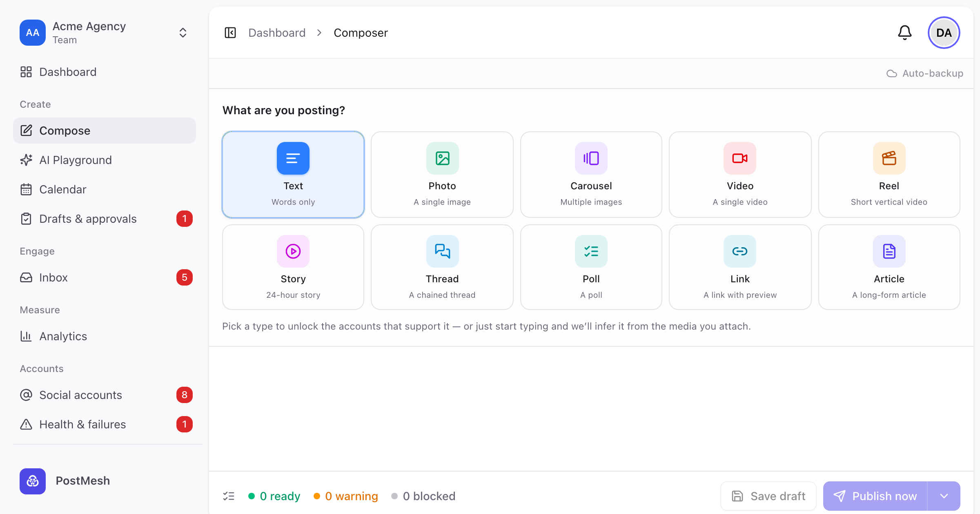Viewport: 980px width, 514px height.
Task: Choose the 'A single video' card
Action: (x=740, y=175)
